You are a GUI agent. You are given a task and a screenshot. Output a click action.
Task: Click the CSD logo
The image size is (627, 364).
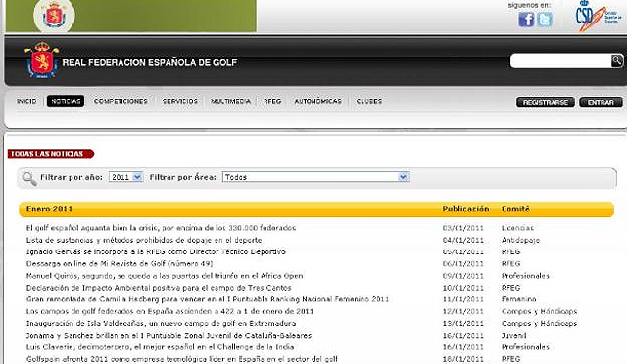click(599, 16)
